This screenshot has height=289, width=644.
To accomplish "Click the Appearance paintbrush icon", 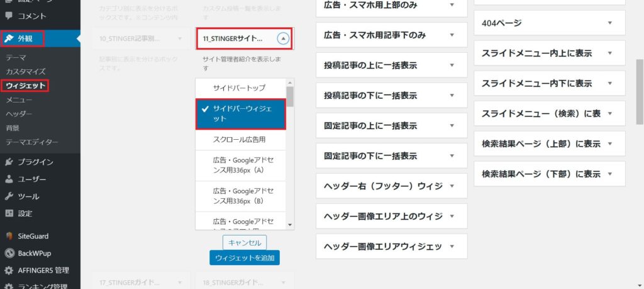I will pos(9,39).
